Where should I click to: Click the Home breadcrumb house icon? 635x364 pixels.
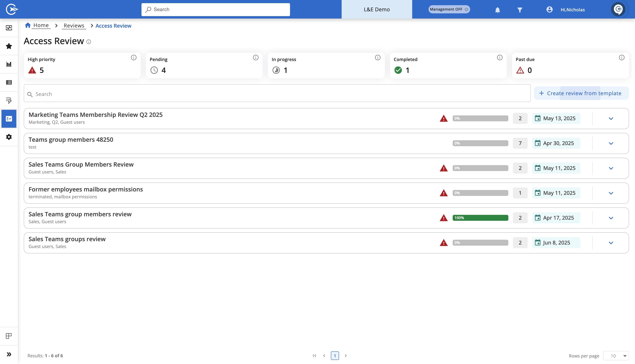[x=28, y=25]
